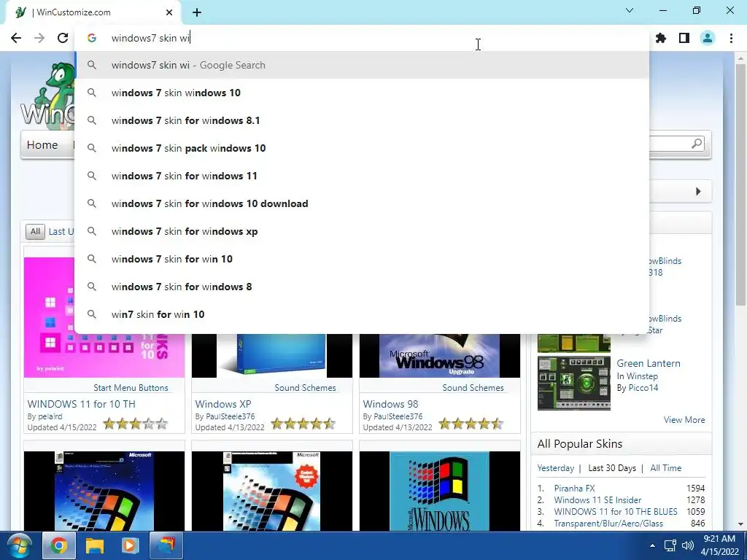Screen dimensions: 747x560
Task: Open author Picco14 profile link
Action: (x=643, y=388)
